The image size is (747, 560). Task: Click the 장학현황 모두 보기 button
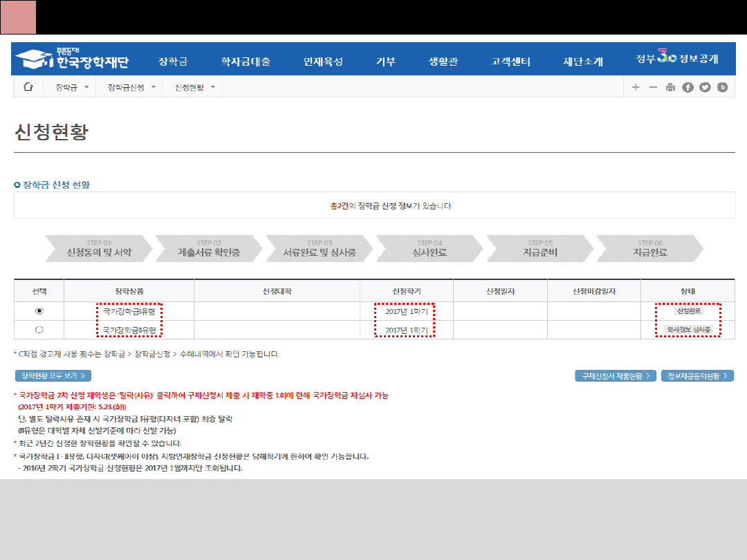(53, 375)
